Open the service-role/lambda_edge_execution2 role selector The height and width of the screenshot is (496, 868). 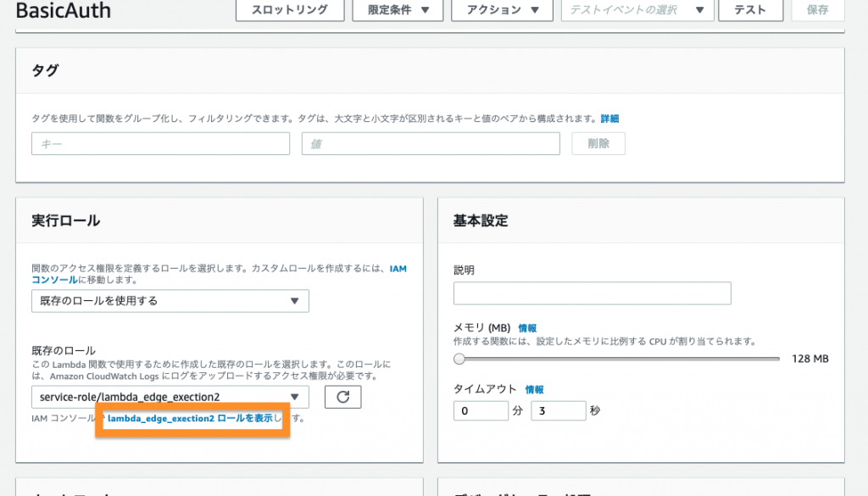[x=170, y=397]
